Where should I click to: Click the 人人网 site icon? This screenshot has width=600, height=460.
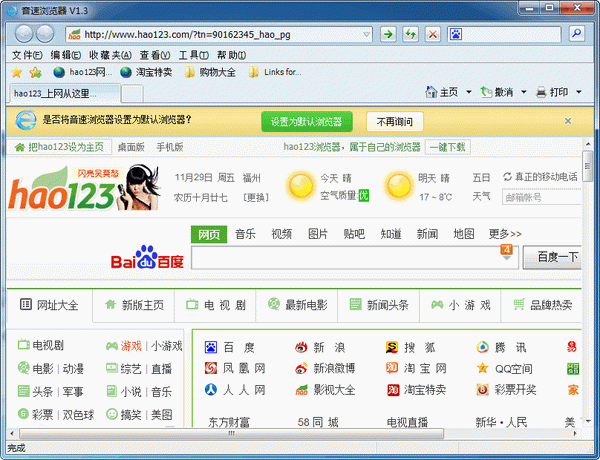point(211,390)
